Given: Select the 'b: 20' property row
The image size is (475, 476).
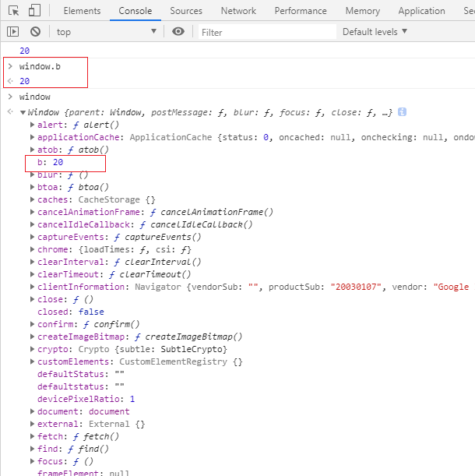Looking at the screenshot, I should [50, 162].
